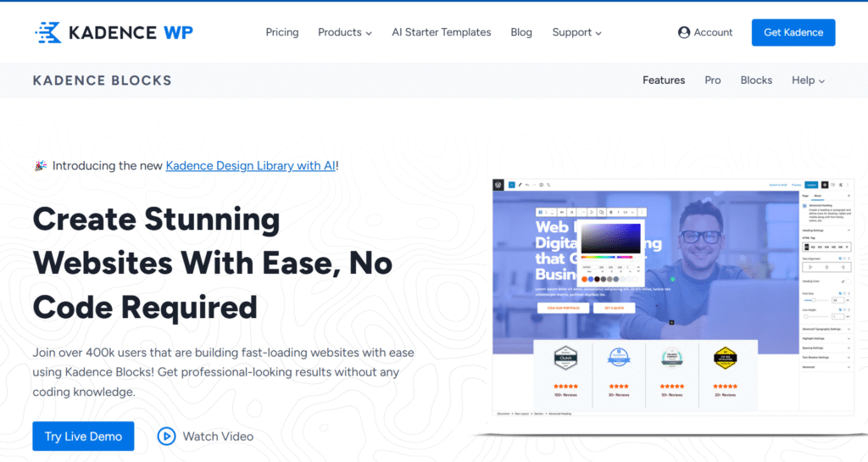Expand the Products dropdown menu
The height and width of the screenshot is (462, 868).
[x=344, y=32]
